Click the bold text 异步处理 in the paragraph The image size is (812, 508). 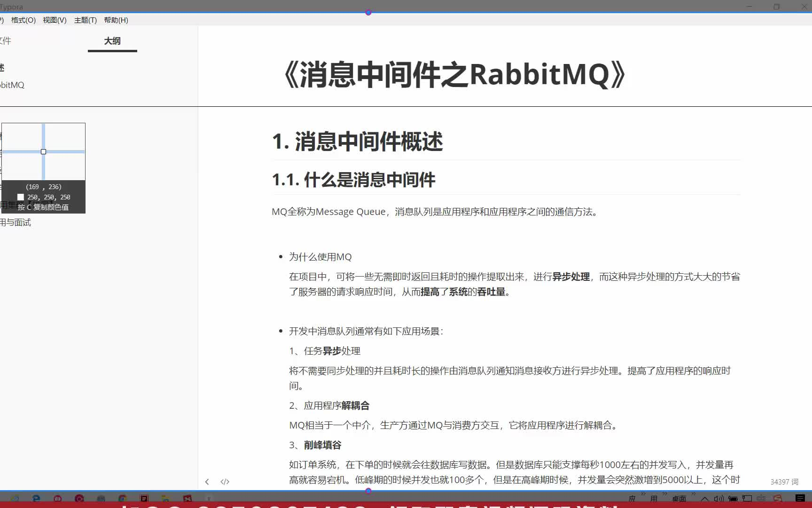click(x=571, y=277)
